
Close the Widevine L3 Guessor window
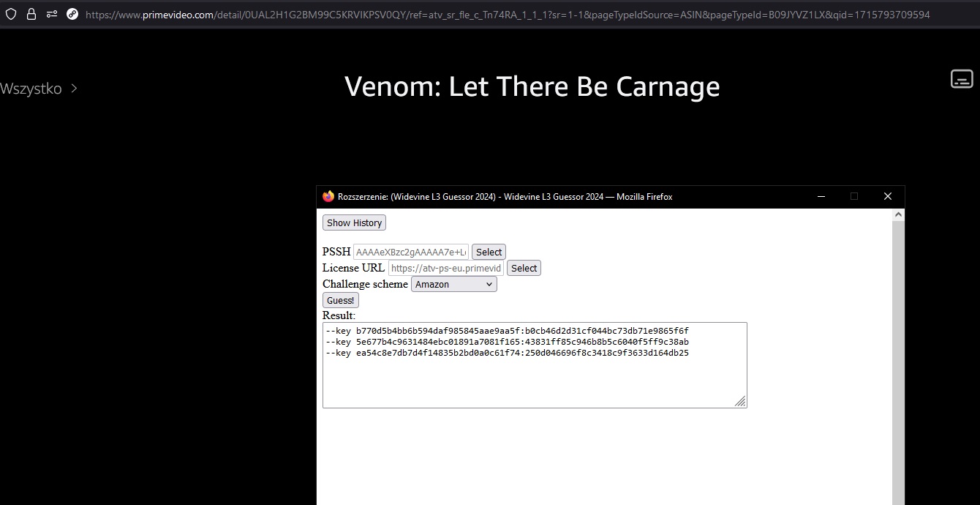[888, 196]
